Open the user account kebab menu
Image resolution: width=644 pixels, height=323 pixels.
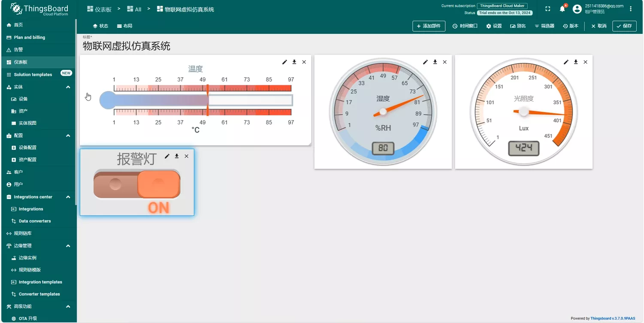[x=630, y=9]
